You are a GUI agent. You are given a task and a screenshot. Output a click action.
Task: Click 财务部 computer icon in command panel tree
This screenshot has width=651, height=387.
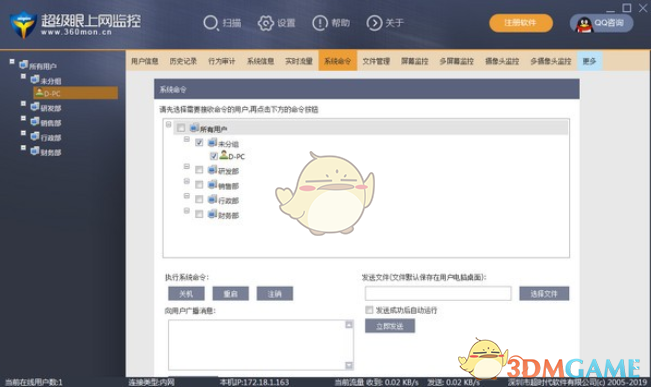pos(212,214)
